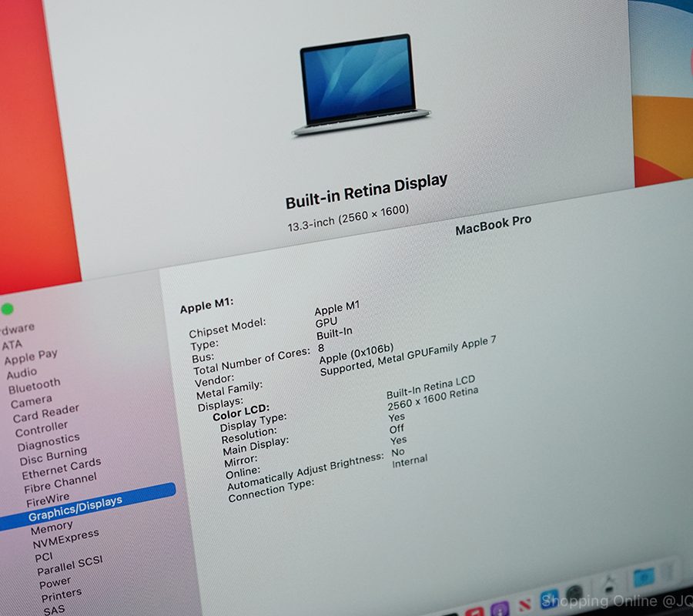Show Ethernet Cards information
693x616 pixels.
[x=61, y=469]
